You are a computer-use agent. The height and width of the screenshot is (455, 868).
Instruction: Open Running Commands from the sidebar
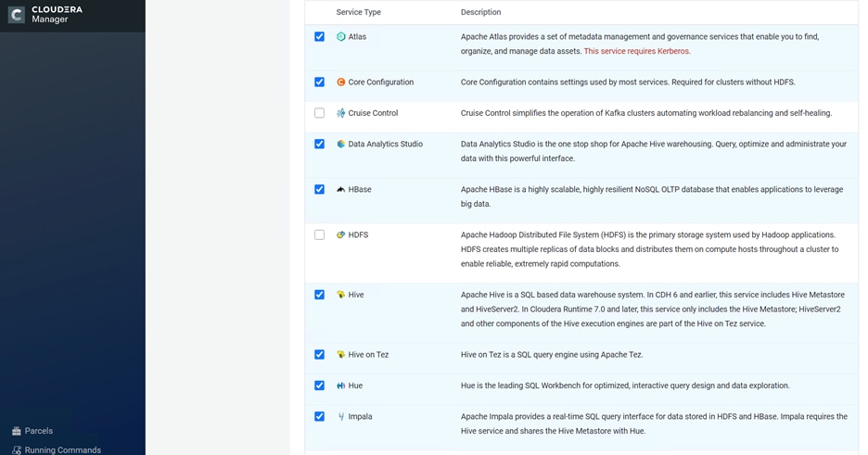[x=62, y=450]
